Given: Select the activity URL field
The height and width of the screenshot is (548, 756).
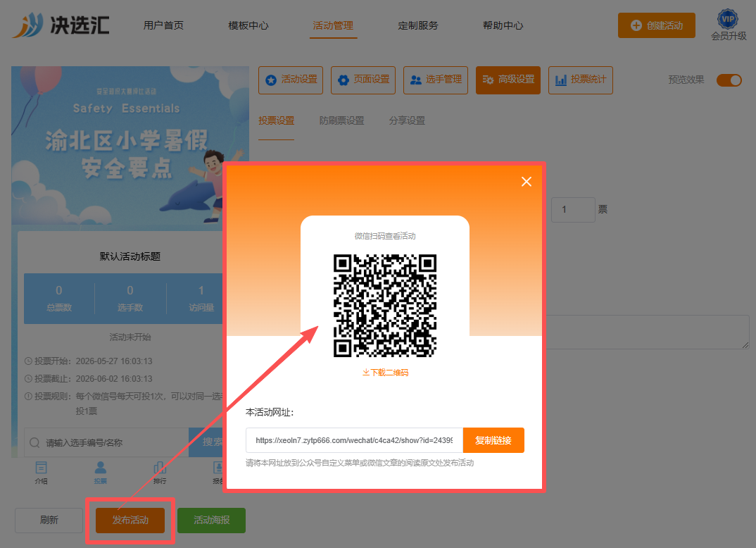Looking at the screenshot, I should pos(354,440).
